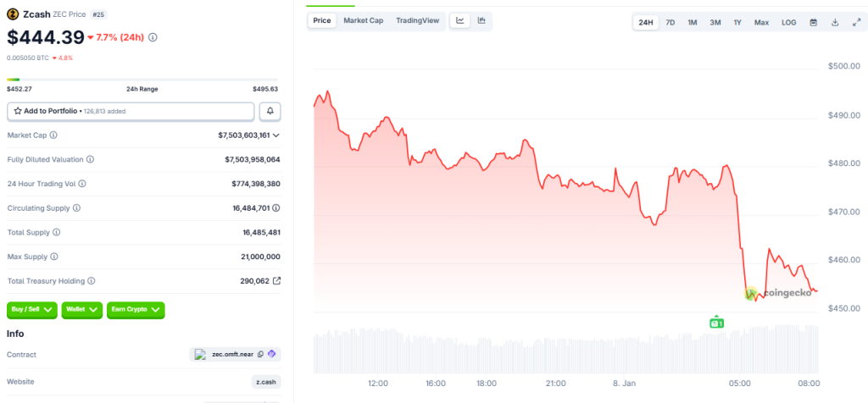The height and width of the screenshot is (403, 868).
Task: Click the info icon beside Market Cap
Action: coord(53,135)
